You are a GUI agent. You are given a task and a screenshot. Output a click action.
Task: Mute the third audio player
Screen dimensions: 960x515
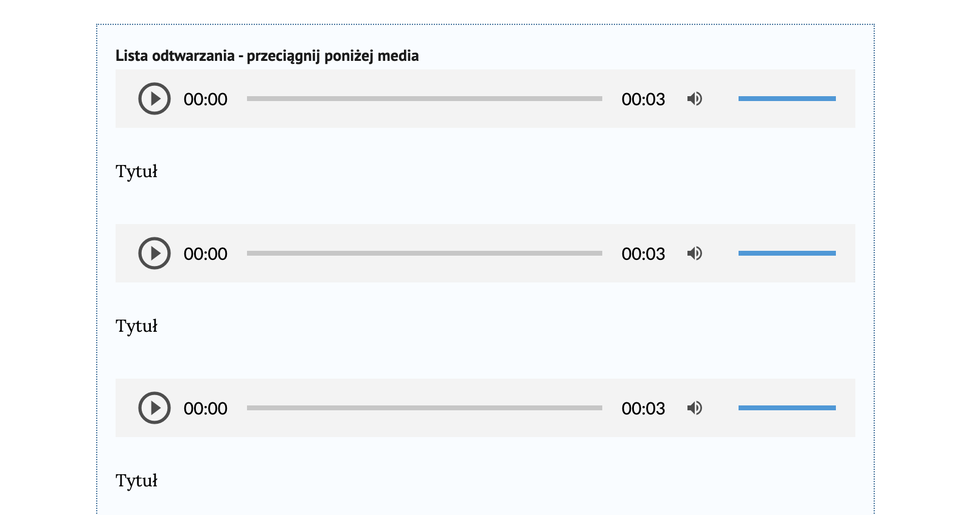tap(695, 408)
